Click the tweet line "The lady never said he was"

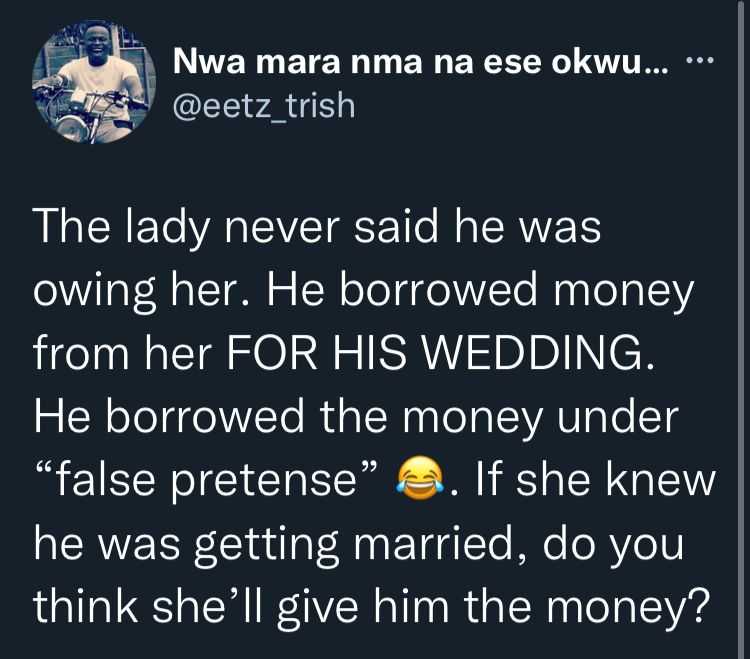(x=317, y=230)
